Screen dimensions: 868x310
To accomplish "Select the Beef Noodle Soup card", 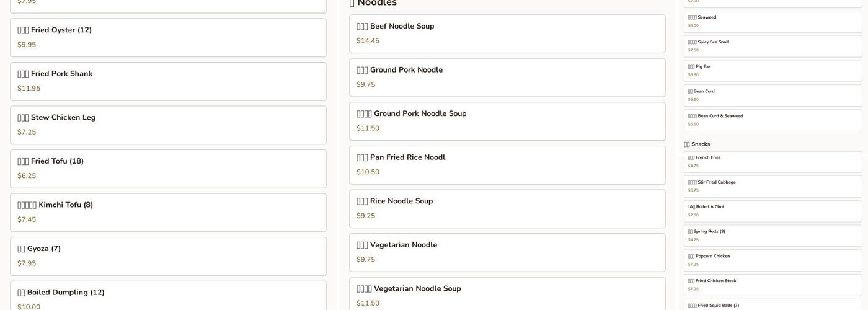I will point(507,34).
